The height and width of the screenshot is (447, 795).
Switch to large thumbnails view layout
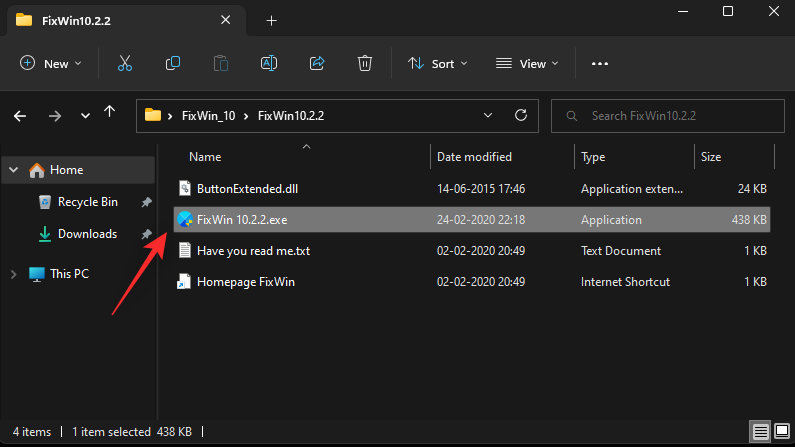782,432
